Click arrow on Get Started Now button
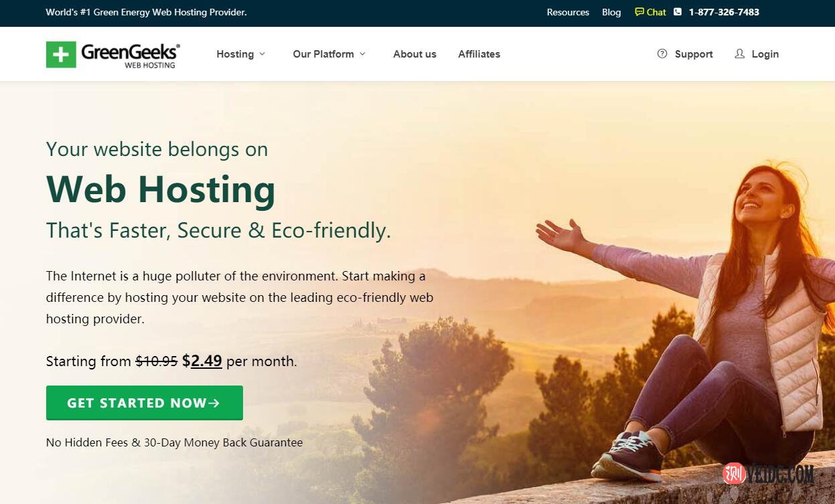Viewport: 835px width, 504px height. point(214,403)
